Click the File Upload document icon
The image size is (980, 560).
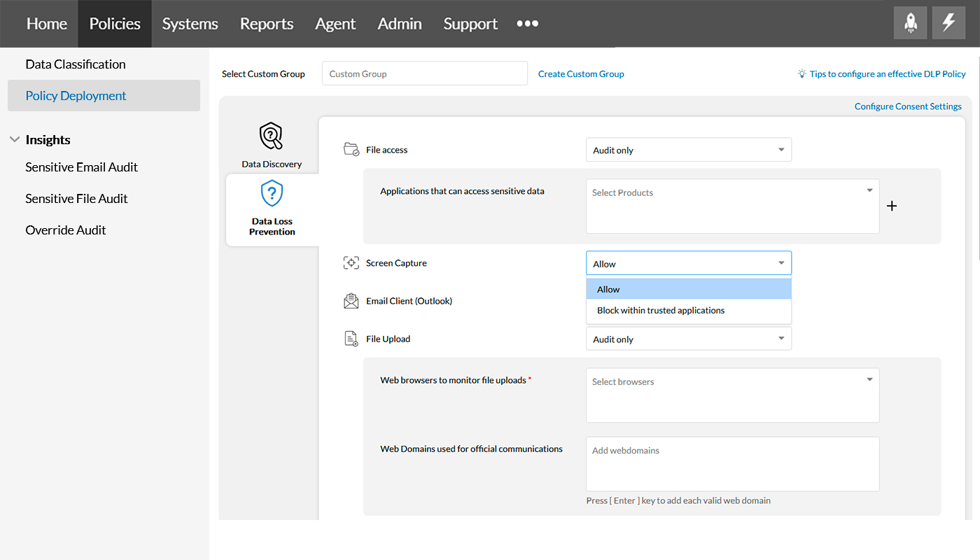pos(351,339)
